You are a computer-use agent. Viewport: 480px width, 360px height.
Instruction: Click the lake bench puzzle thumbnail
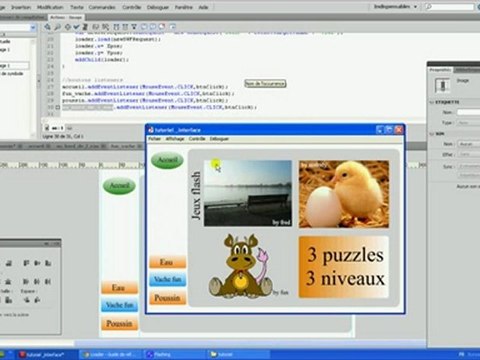click(x=248, y=193)
